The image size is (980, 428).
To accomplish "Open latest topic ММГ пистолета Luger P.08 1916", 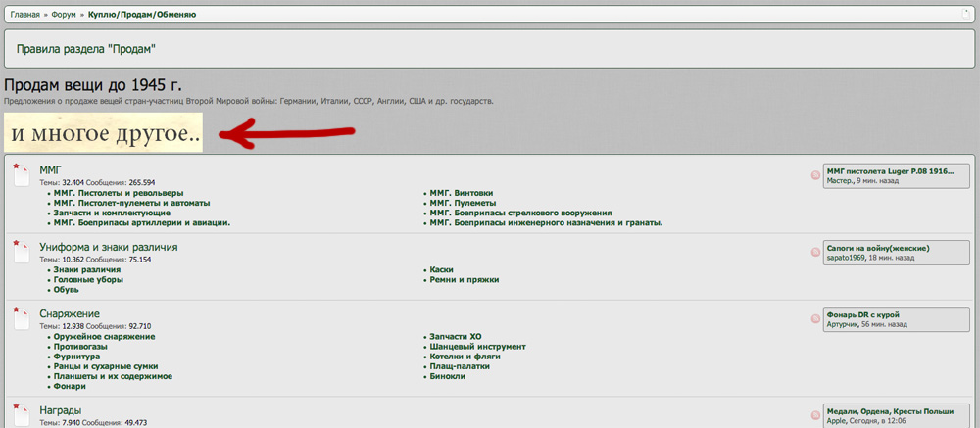I will 891,171.
